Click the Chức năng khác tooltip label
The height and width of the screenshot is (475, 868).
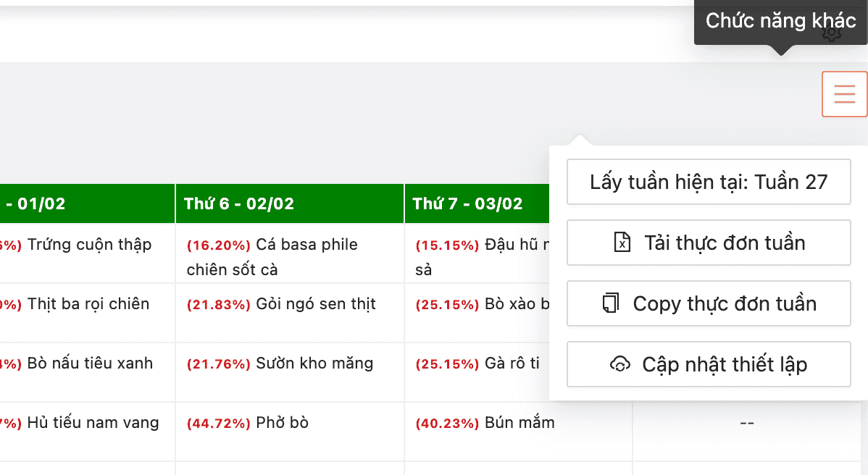[x=780, y=21]
